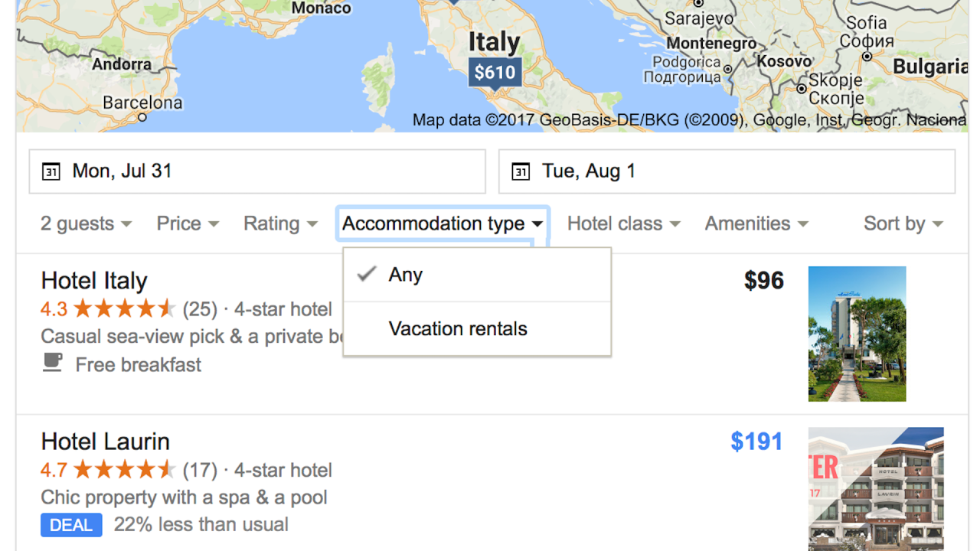Expand the Price filter
The height and width of the screenshot is (551, 980).
(x=188, y=223)
